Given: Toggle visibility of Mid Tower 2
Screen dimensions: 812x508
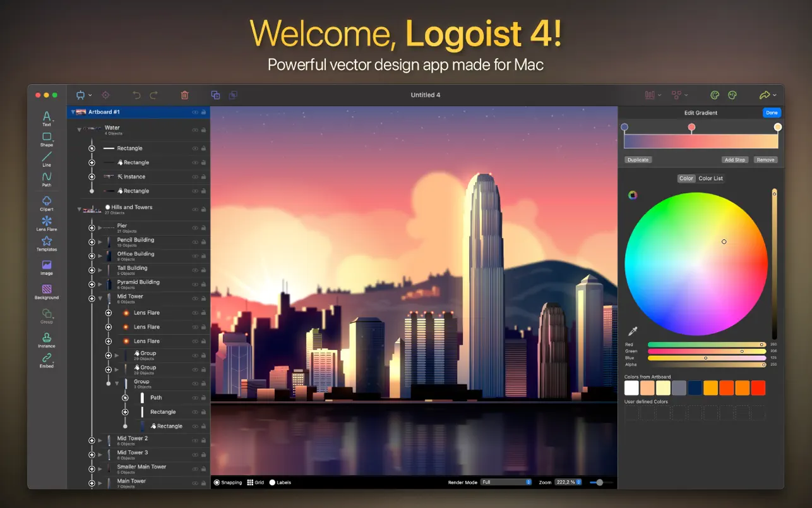Looking at the screenshot, I should [x=195, y=440].
